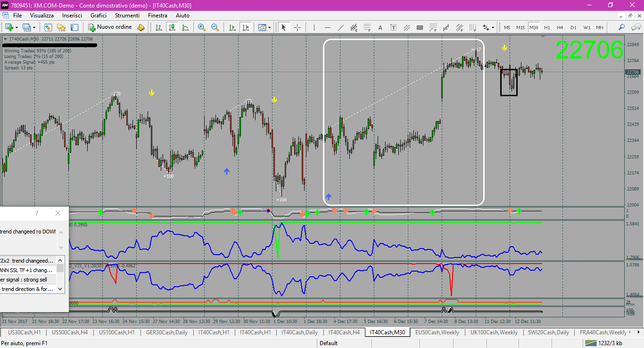This screenshot has width=644, height=348.
Task: Switch chart to line chart style
Action: point(185,27)
